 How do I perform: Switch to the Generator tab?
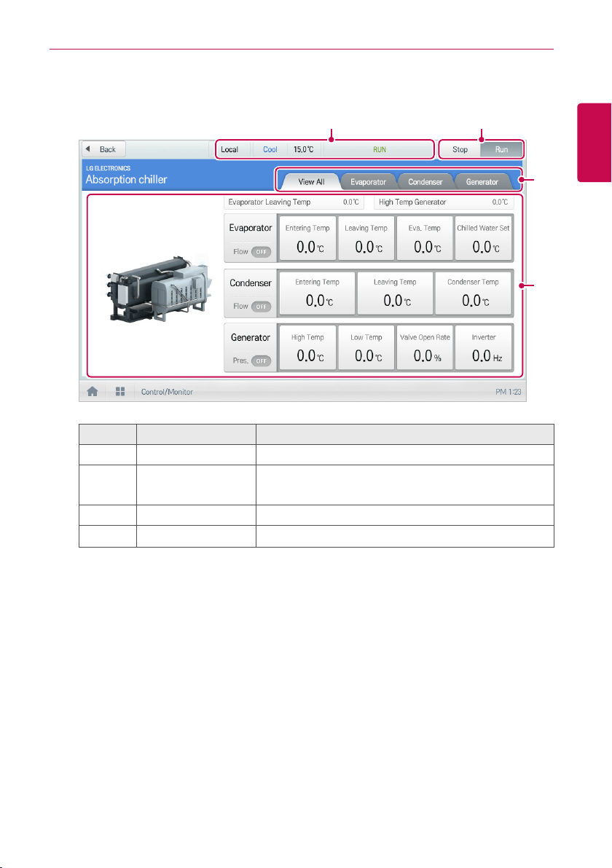(482, 181)
